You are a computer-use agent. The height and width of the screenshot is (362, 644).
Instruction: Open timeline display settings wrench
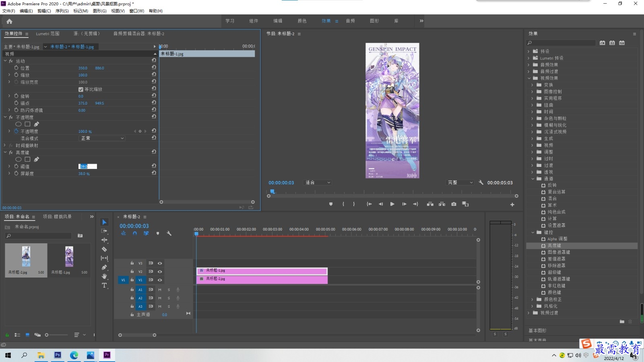[169, 233]
